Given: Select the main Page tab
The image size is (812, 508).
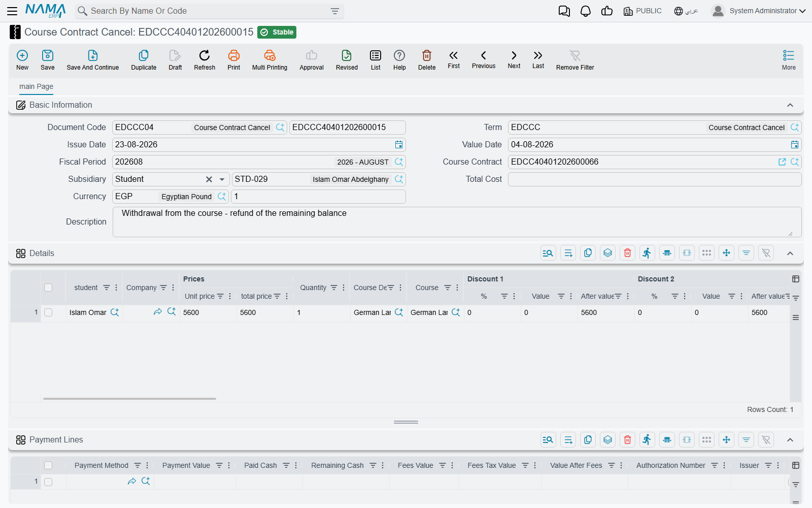Looking at the screenshot, I should tap(36, 86).
